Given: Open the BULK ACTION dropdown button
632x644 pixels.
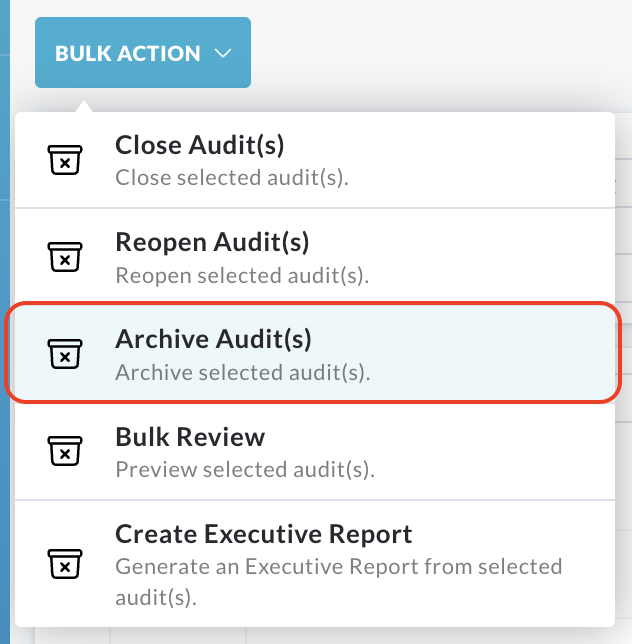Looking at the screenshot, I should click(x=143, y=53).
